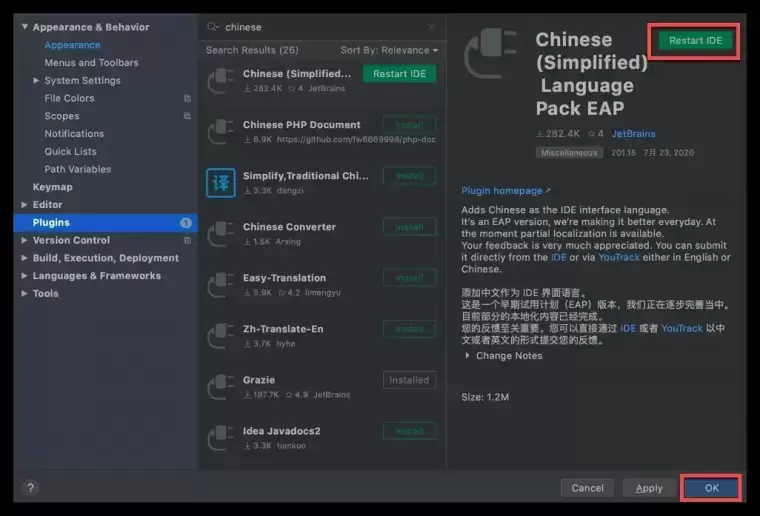Apply the settings changes

point(649,488)
